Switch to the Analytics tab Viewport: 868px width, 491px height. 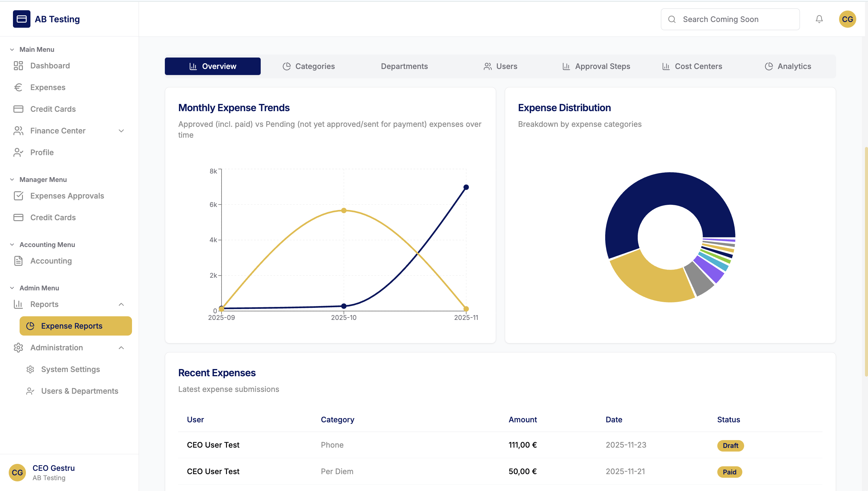click(x=788, y=66)
